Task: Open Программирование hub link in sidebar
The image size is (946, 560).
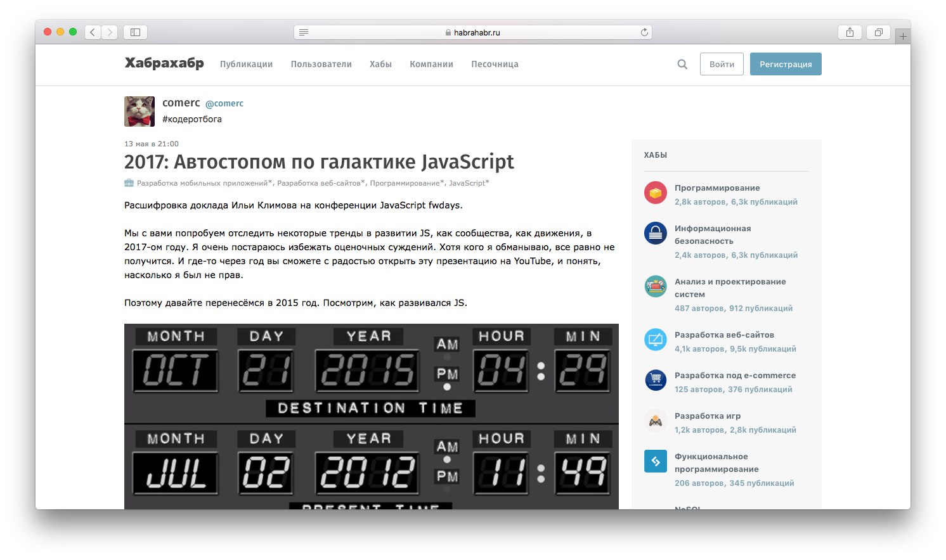Action: pyautogui.click(x=717, y=188)
